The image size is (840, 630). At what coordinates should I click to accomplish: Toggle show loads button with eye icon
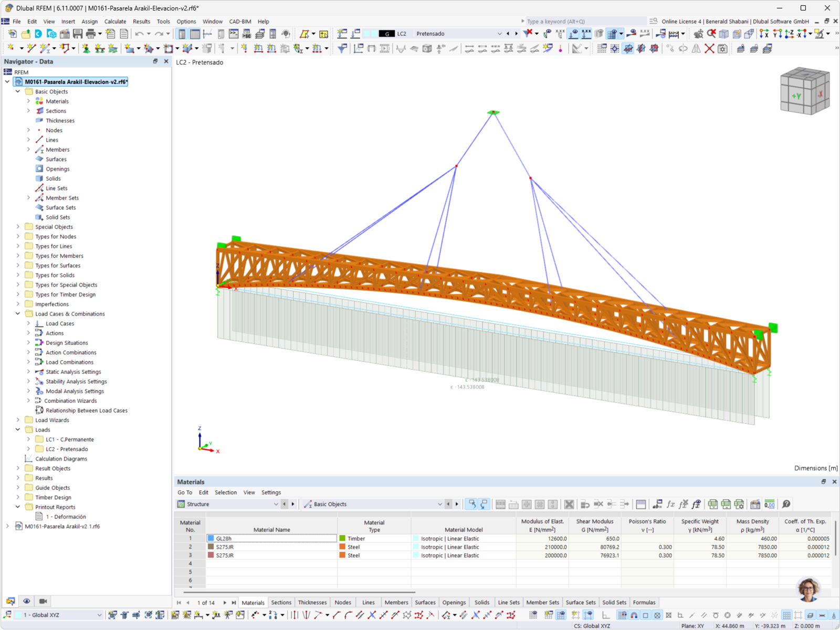pyautogui.click(x=574, y=34)
